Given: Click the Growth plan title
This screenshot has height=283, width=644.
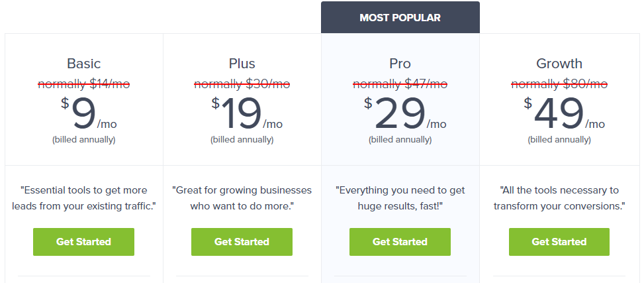Looking at the screenshot, I should point(559,64).
